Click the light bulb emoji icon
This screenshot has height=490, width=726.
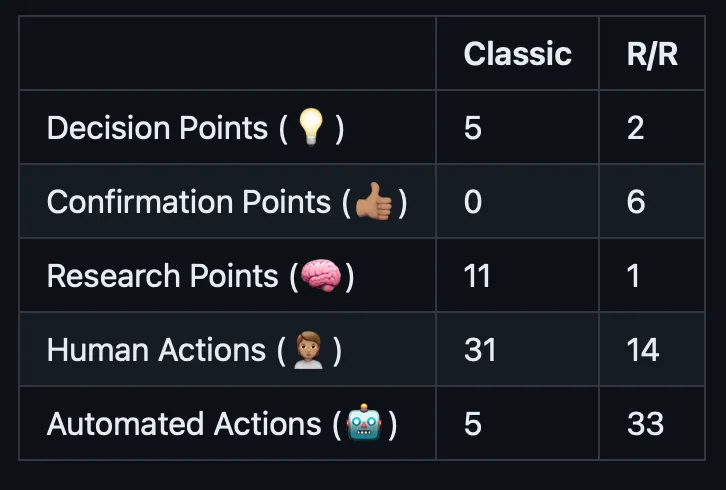[313, 128]
